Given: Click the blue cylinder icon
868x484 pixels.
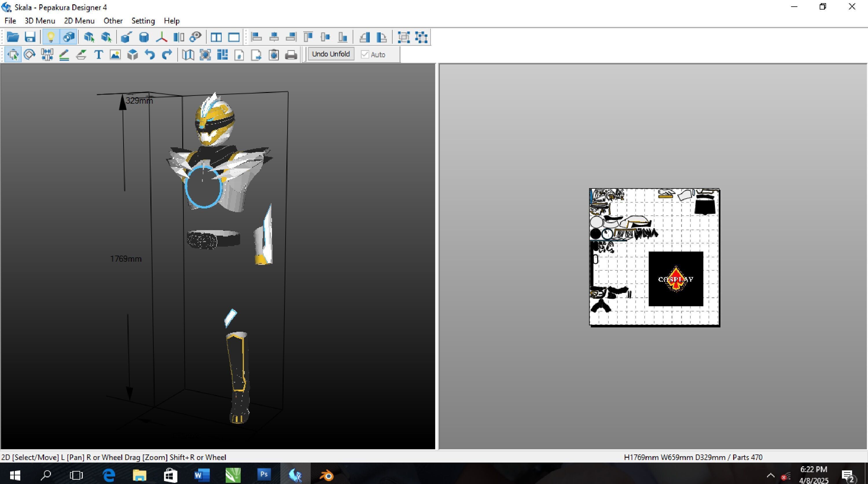Looking at the screenshot, I should 144,37.
